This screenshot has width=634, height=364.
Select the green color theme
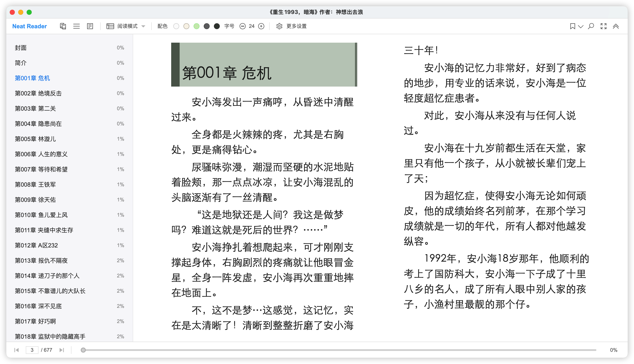point(197,26)
